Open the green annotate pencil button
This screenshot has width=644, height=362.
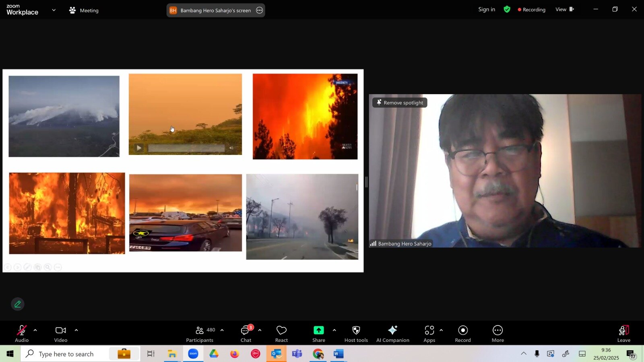coord(18,304)
